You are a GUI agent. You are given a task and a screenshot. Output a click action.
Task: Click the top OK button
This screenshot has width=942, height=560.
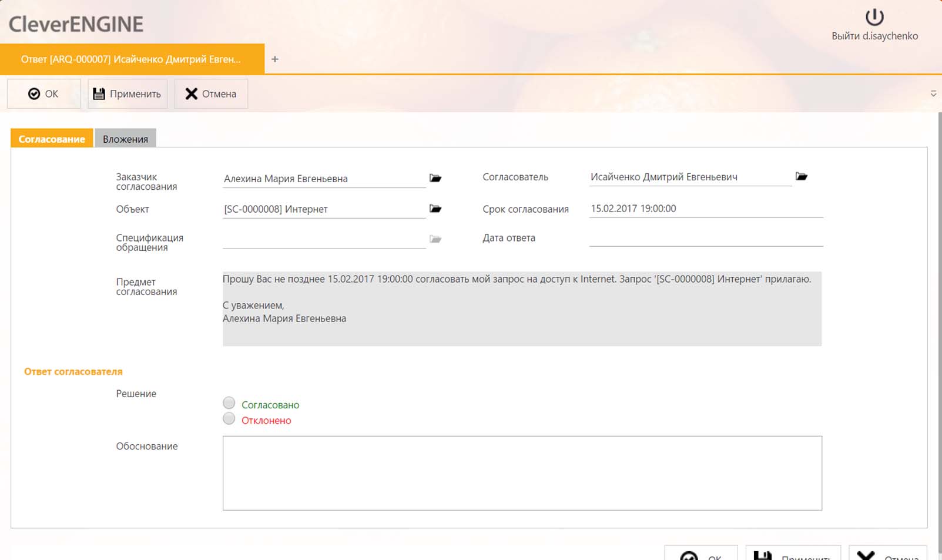coord(43,93)
